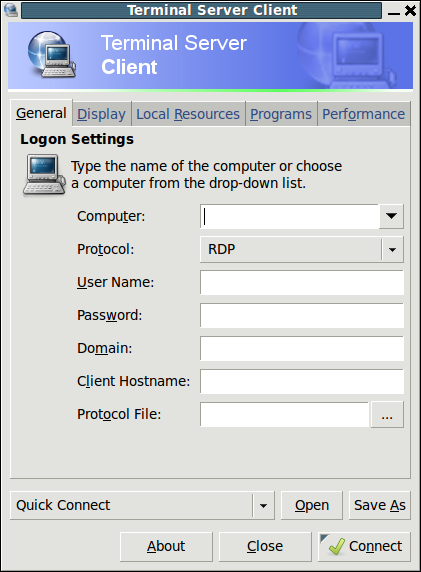This screenshot has width=421, height=572.
Task: Open the About dialog
Action: click(166, 546)
